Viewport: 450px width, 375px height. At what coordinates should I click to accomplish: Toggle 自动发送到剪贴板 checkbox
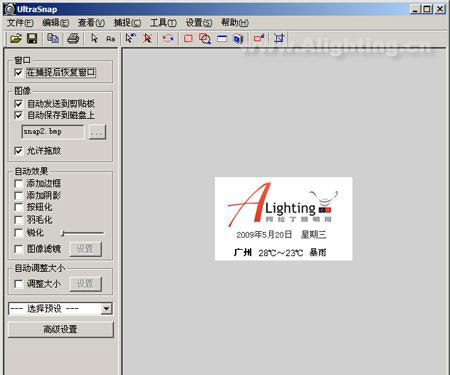[x=19, y=104]
